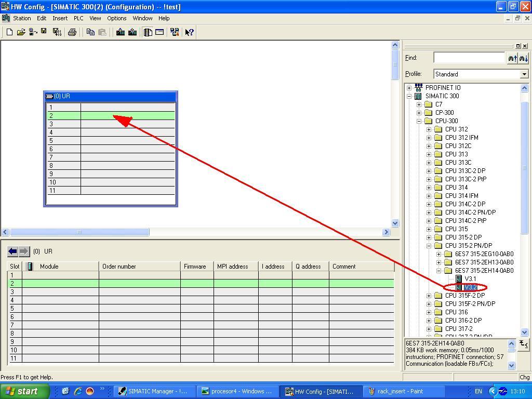Open the PLC menu
Screen dimensions: 532x399
point(78,18)
